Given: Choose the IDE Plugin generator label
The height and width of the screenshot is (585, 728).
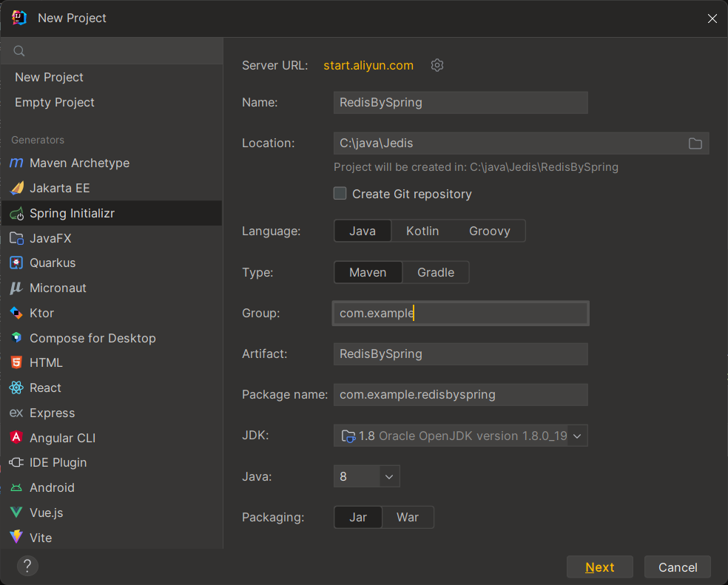Looking at the screenshot, I should point(58,462).
